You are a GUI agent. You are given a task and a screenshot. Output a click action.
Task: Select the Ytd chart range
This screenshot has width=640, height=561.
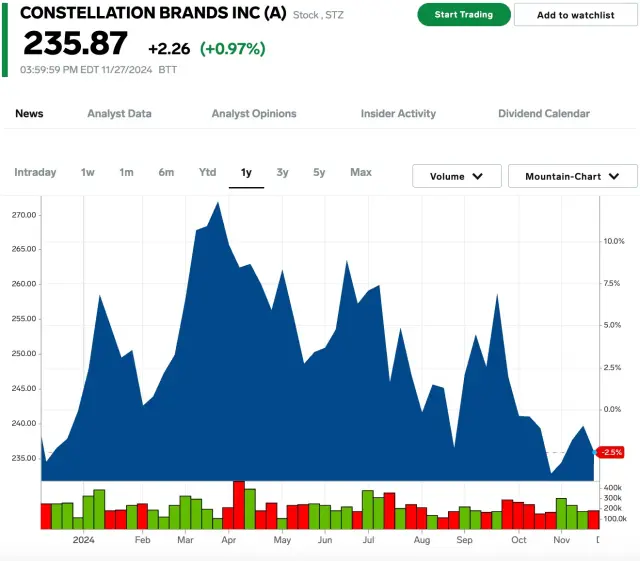207,173
